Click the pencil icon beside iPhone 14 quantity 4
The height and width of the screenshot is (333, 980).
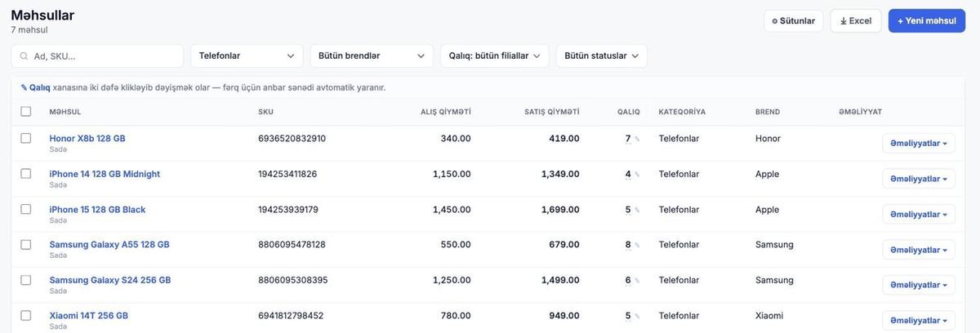[x=637, y=175]
